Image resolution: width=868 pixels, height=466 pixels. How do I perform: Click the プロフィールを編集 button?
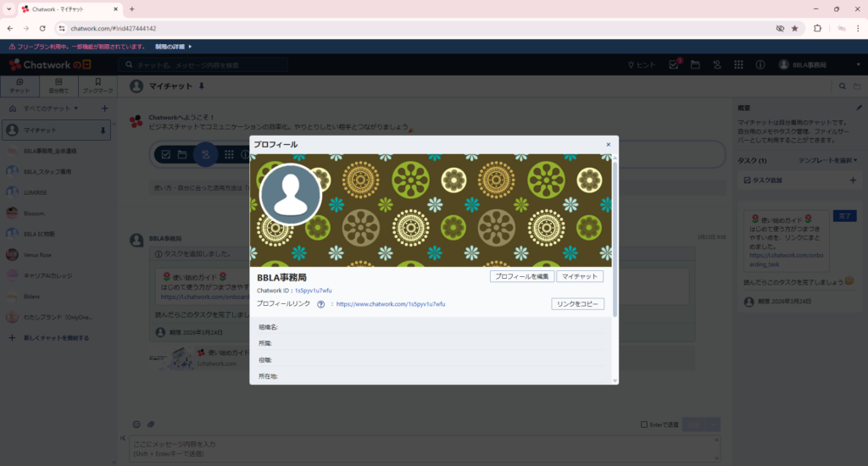(521, 276)
